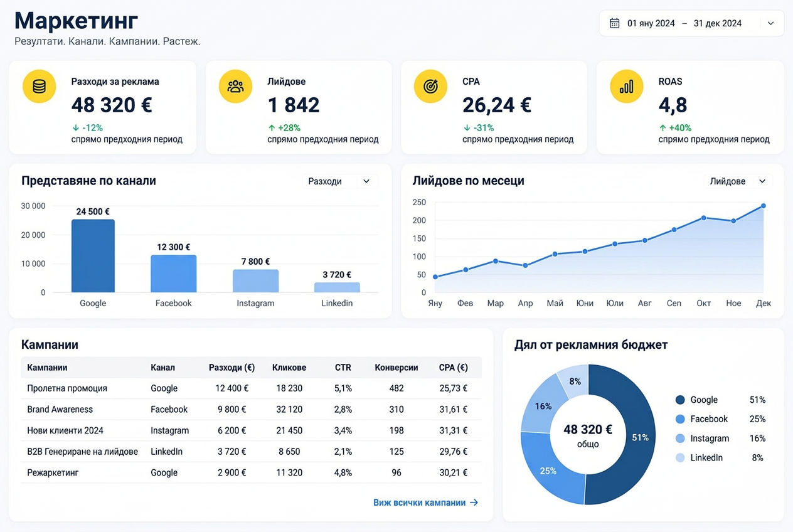
Task: Open the Режаркетинг campaign row
Action: [252, 472]
